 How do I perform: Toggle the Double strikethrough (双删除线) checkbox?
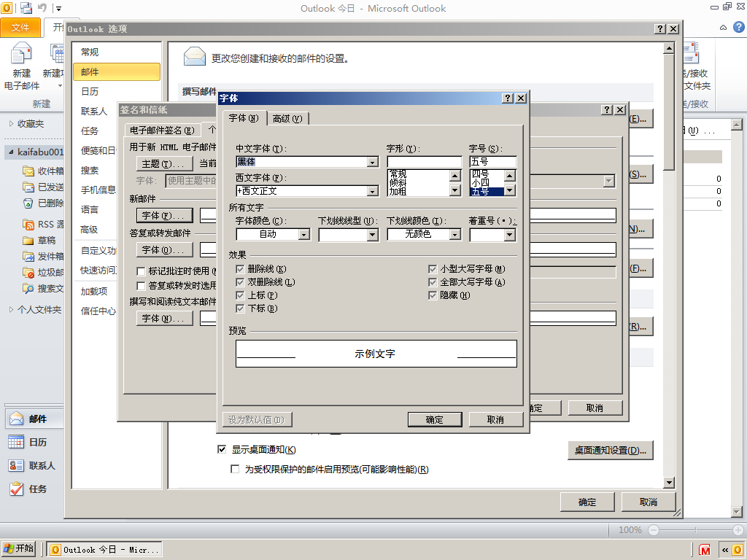click(x=240, y=282)
